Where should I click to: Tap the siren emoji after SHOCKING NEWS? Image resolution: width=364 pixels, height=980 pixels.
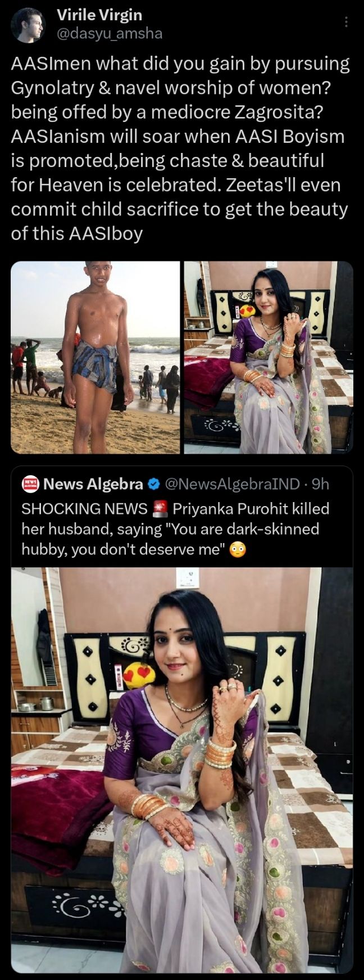click(x=161, y=509)
